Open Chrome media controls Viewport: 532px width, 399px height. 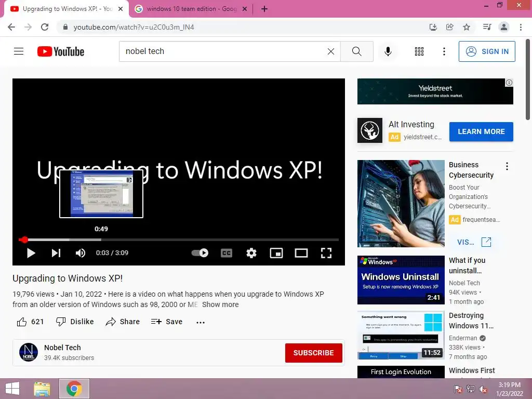[487, 27]
